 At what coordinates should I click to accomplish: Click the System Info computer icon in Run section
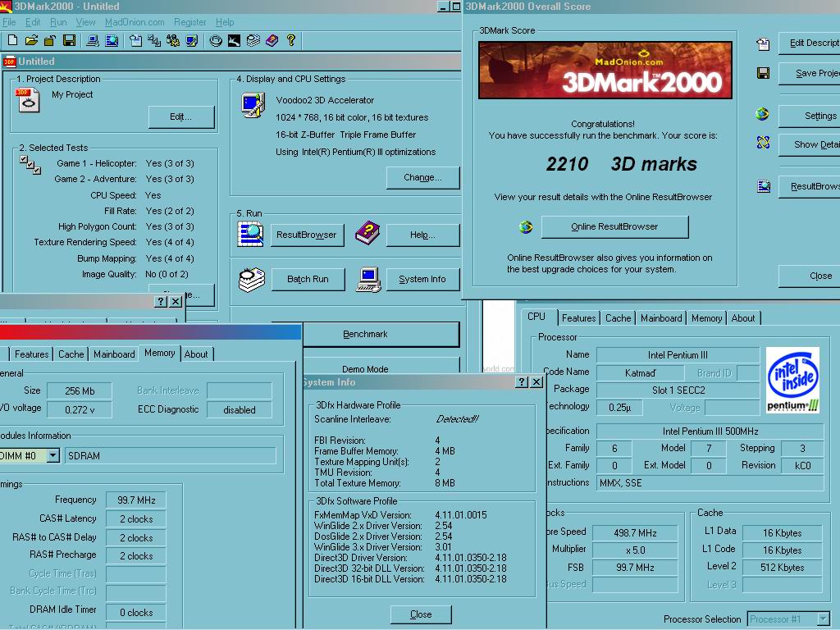click(x=368, y=280)
